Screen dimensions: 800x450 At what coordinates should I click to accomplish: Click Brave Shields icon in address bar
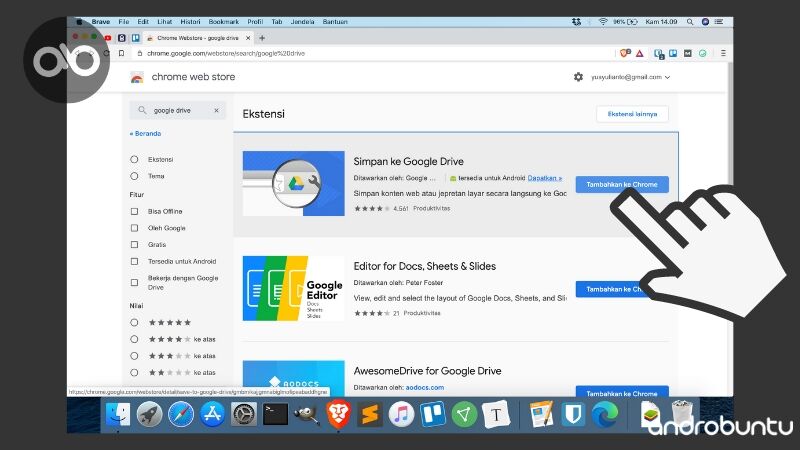point(625,53)
